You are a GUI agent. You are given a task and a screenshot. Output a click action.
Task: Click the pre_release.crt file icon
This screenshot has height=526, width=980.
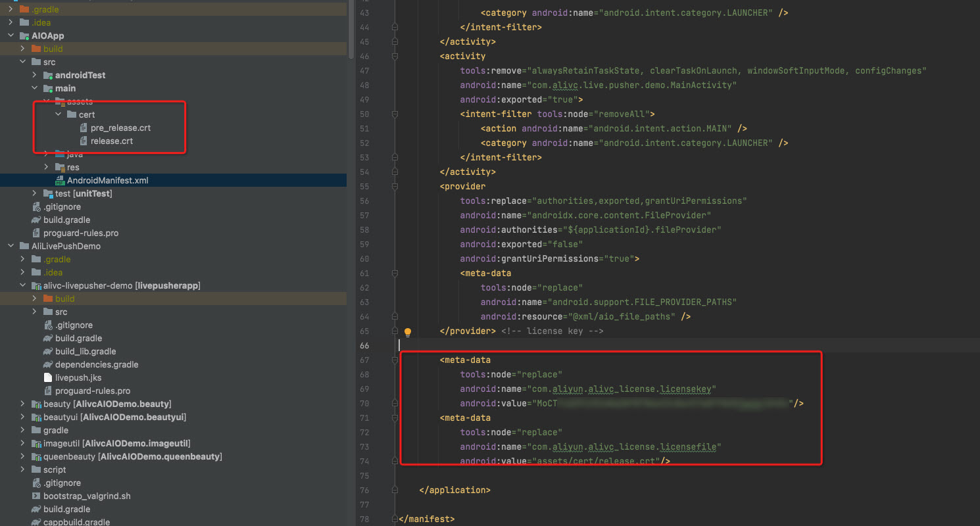[84, 128]
